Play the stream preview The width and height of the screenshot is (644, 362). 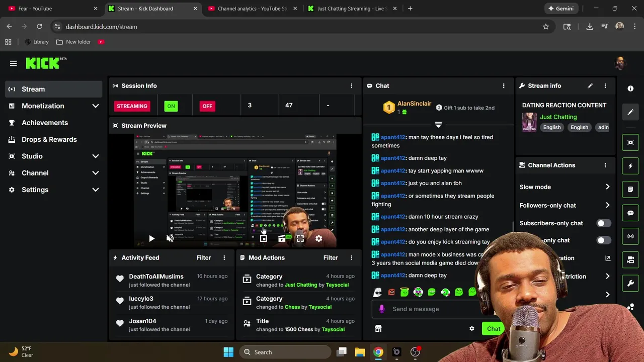(x=151, y=239)
